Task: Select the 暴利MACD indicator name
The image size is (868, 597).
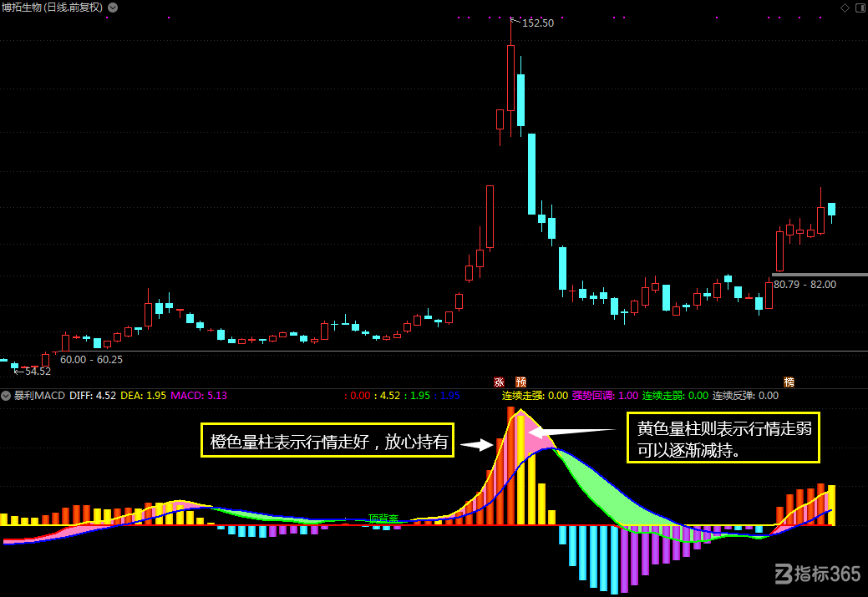Action: pyautogui.click(x=39, y=396)
